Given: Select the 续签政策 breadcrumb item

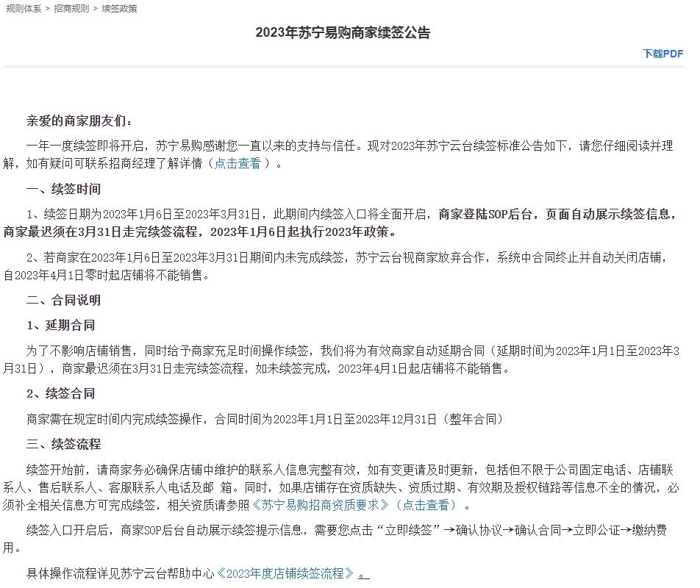Looking at the screenshot, I should coord(119,9).
